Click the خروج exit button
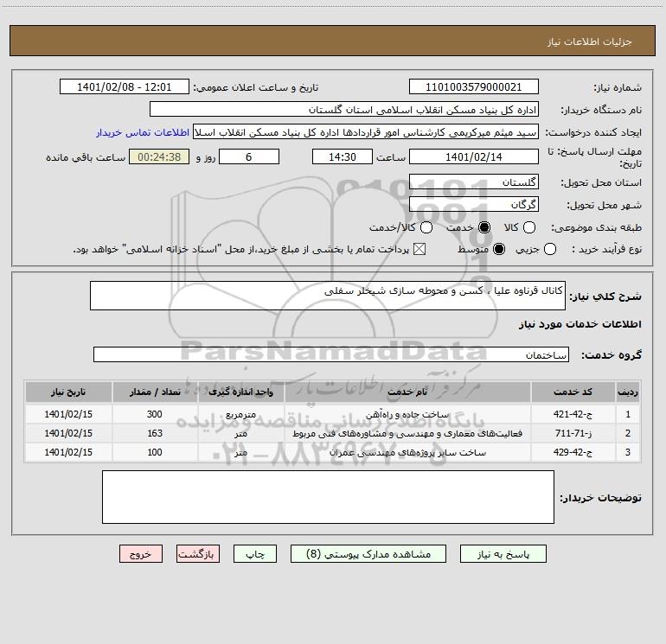666x644 pixels. (x=141, y=554)
